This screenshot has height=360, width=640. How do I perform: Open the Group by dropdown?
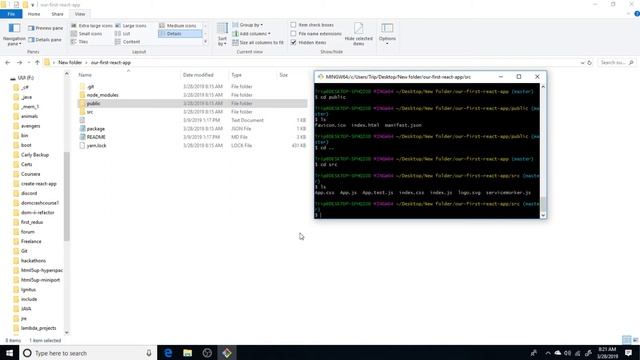[x=247, y=25]
